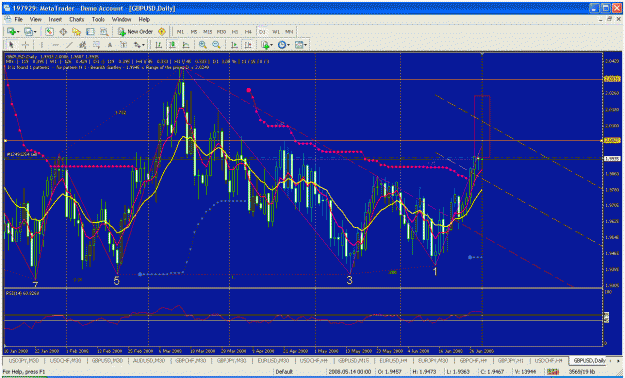Switch to the USDJPY,M30 chart tab
Screen dimensions: 625x378
[x=24, y=360]
